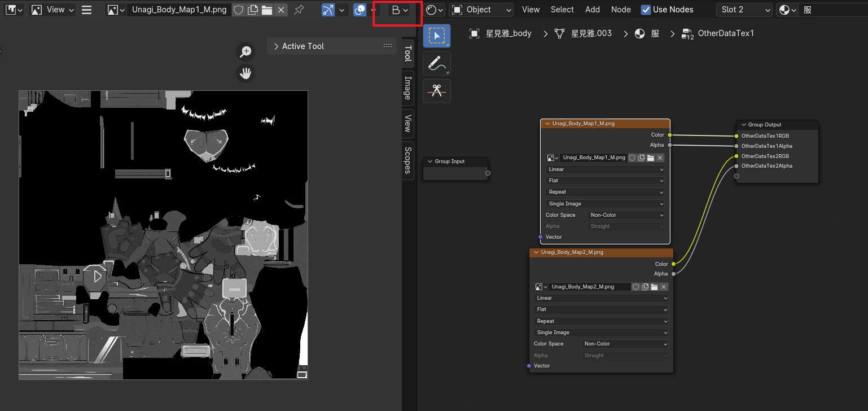Uncheck the Use Nodes checkbox
The height and width of the screenshot is (411, 868).
[646, 10]
